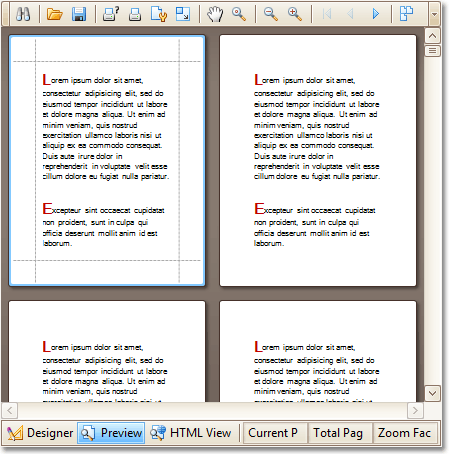Select the hand tool
Screen dimensions: 449x454
[215, 14]
